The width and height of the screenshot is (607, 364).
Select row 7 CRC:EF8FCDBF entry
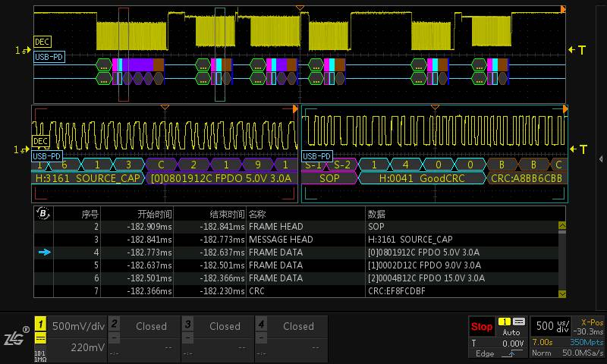tap(296, 291)
